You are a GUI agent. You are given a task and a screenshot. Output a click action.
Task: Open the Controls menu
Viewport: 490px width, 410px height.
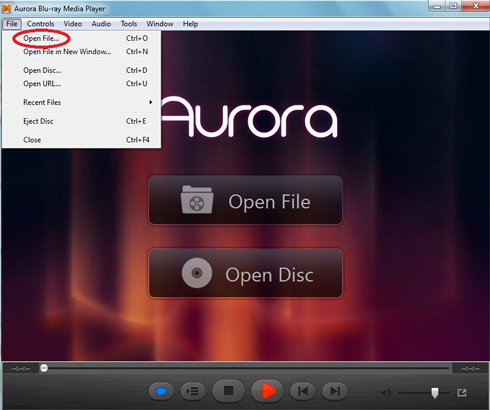click(x=40, y=24)
